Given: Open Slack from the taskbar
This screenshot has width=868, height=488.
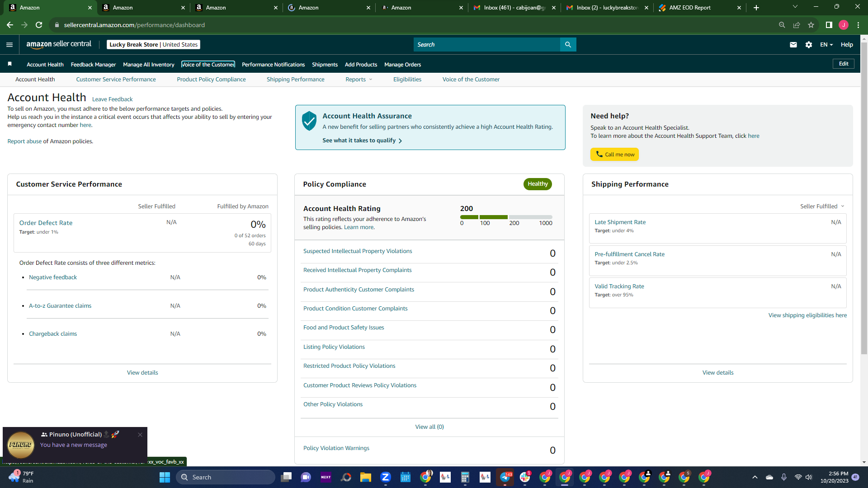Looking at the screenshot, I should click(525, 477).
